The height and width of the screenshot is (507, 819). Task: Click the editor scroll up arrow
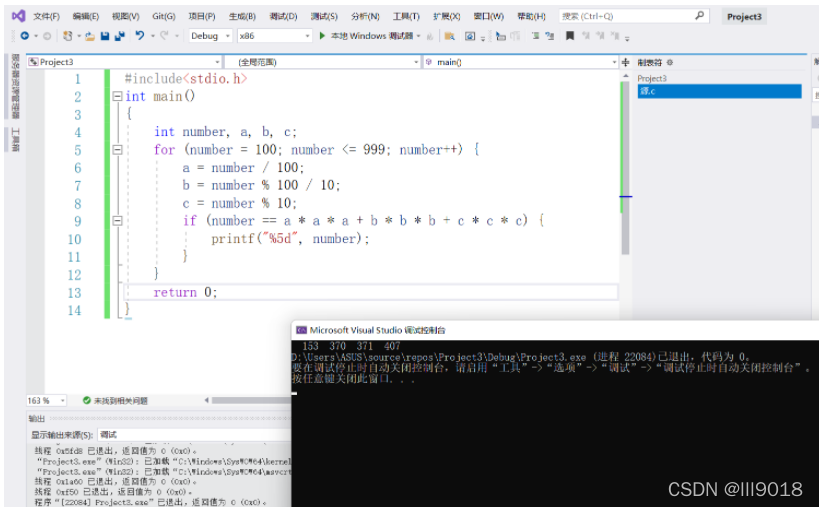click(625, 76)
